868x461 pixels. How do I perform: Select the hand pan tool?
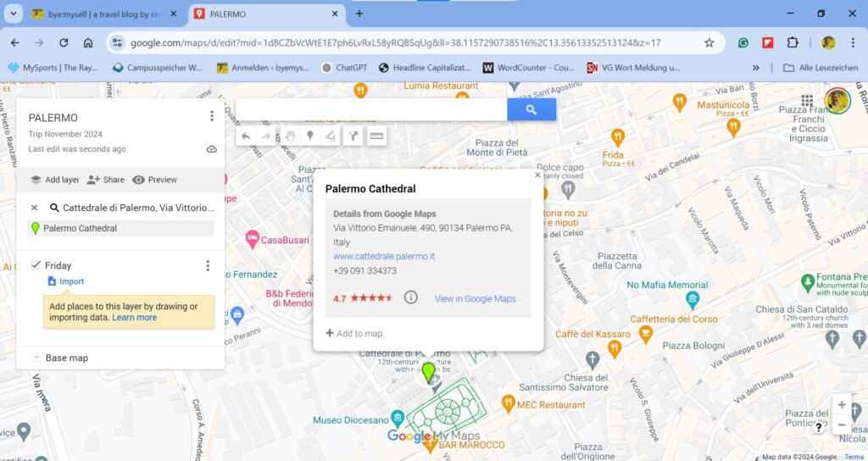click(290, 136)
